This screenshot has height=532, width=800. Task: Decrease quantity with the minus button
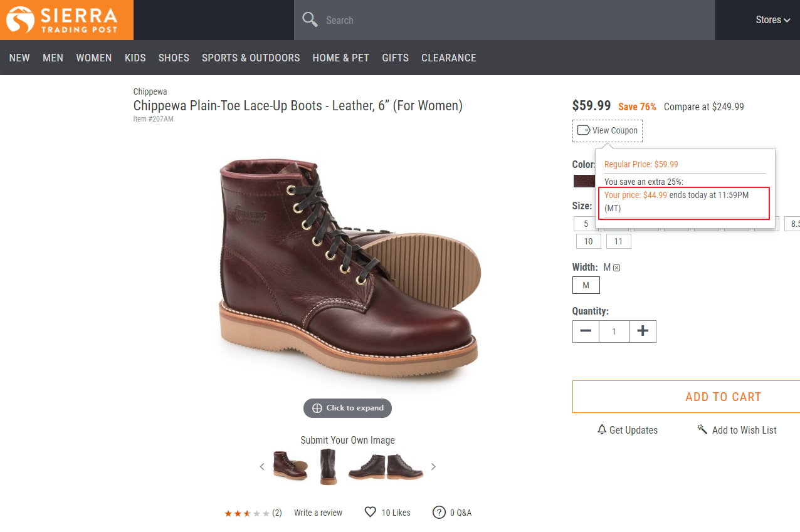(x=586, y=331)
